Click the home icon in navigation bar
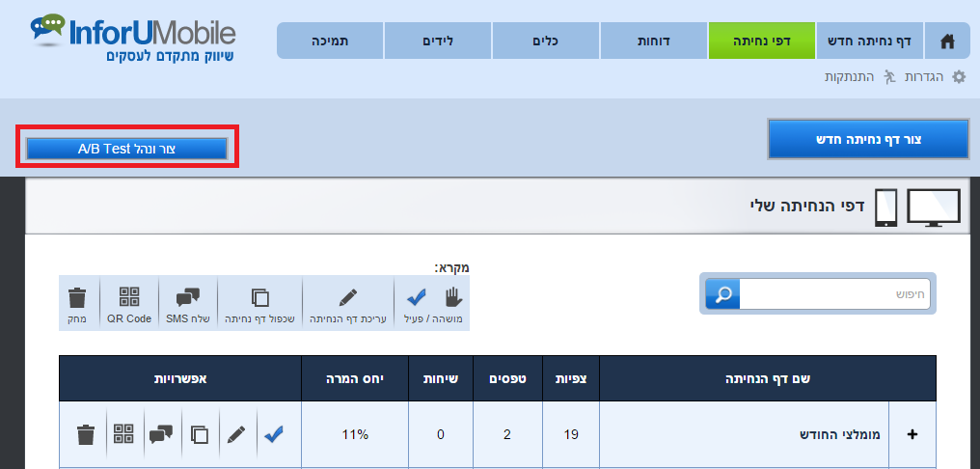 (x=947, y=41)
